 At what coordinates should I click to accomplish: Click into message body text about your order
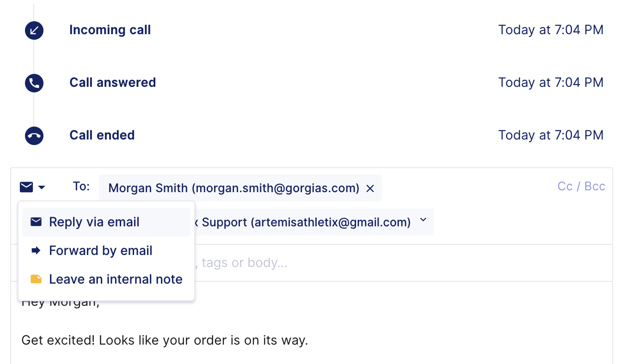coord(165,341)
